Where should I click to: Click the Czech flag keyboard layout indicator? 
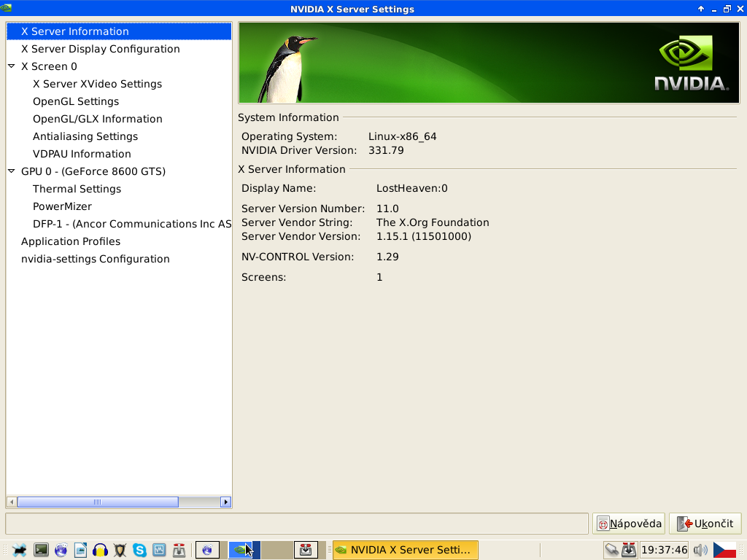[x=724, y=550]
